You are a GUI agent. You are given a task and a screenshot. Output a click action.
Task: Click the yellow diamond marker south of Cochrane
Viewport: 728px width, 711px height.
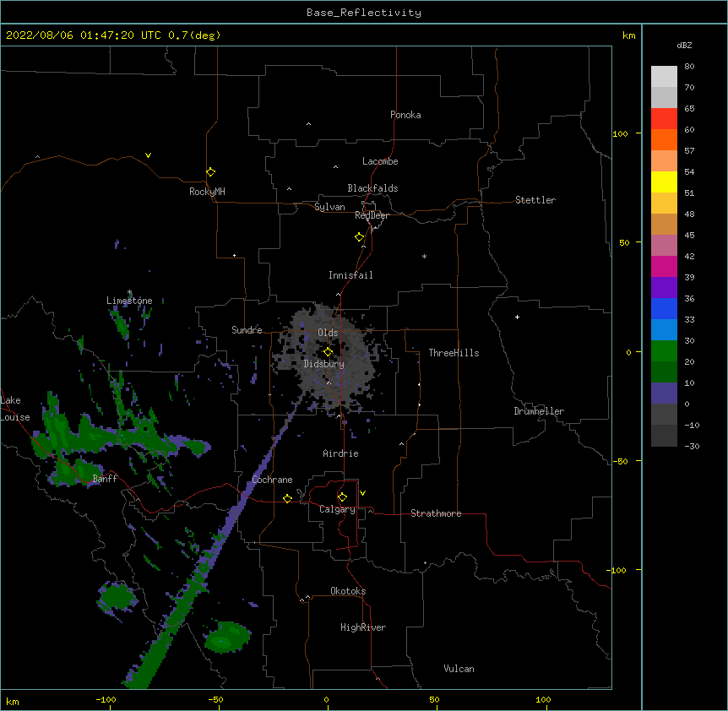pos(287,498)
